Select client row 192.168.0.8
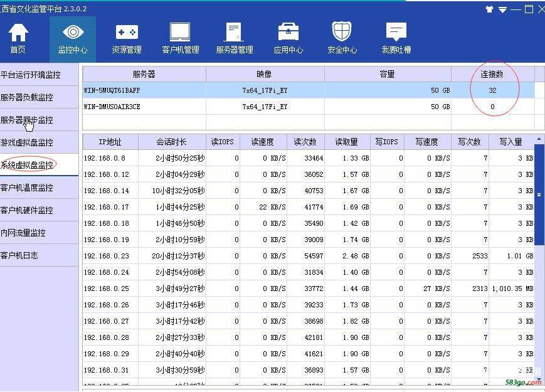The width and height of the screenshot is (545, 392). [309, 158]
